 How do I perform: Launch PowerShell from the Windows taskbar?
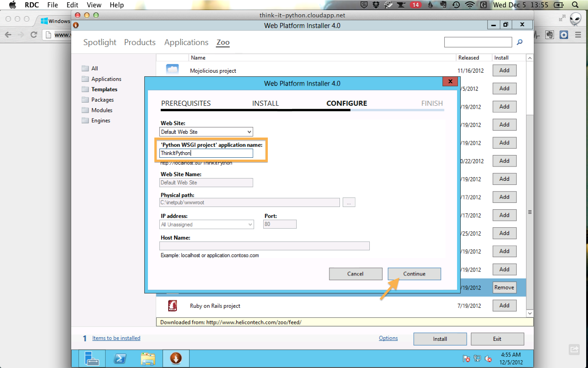coord(120,358)
